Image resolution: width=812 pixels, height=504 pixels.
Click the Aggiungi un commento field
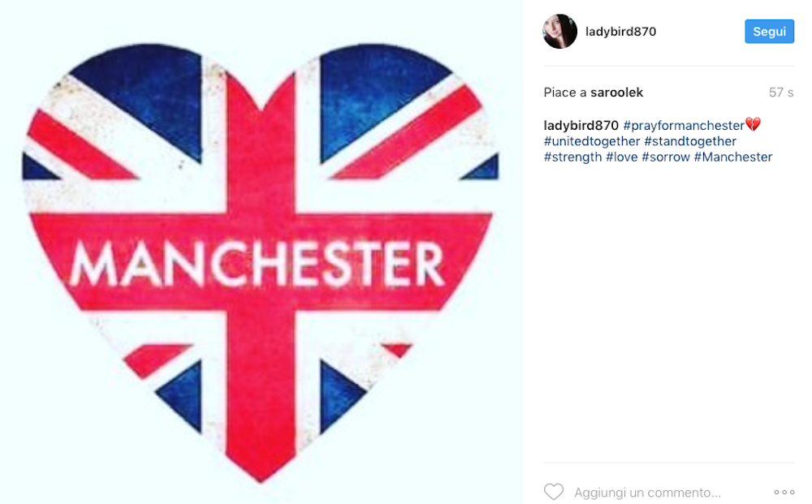coord(647,493)
